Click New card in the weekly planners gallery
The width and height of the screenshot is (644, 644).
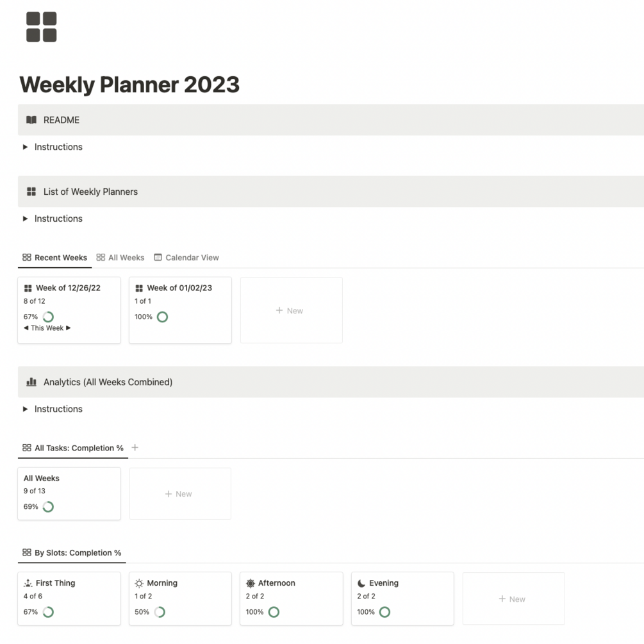point(291,311)
